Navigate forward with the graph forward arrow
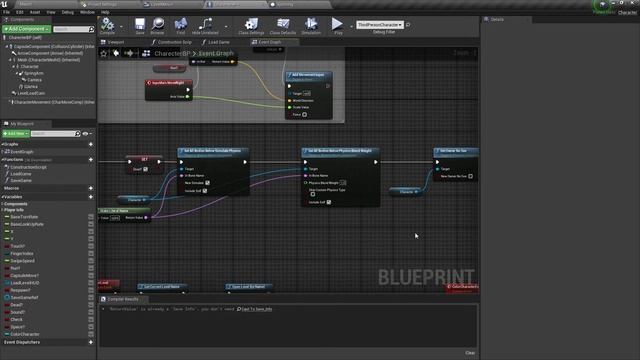640x360 pixels. tap(129, 53)
